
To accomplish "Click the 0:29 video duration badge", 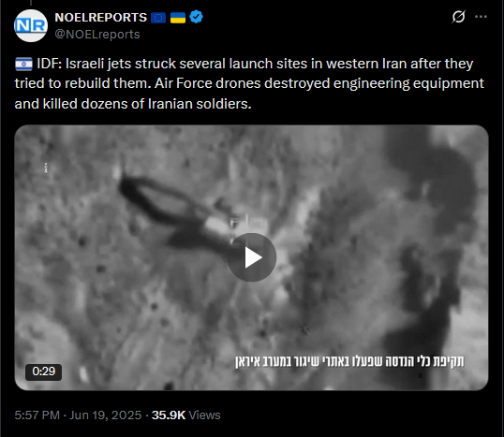I will coord(44,371).
